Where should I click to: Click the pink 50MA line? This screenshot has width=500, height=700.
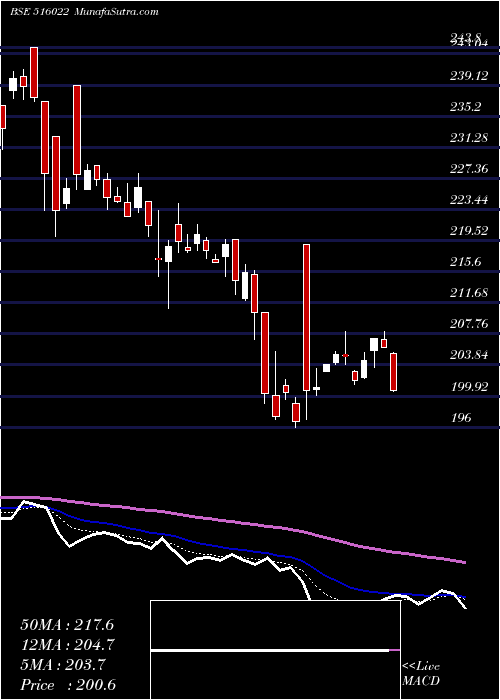(x=232, y=522)
